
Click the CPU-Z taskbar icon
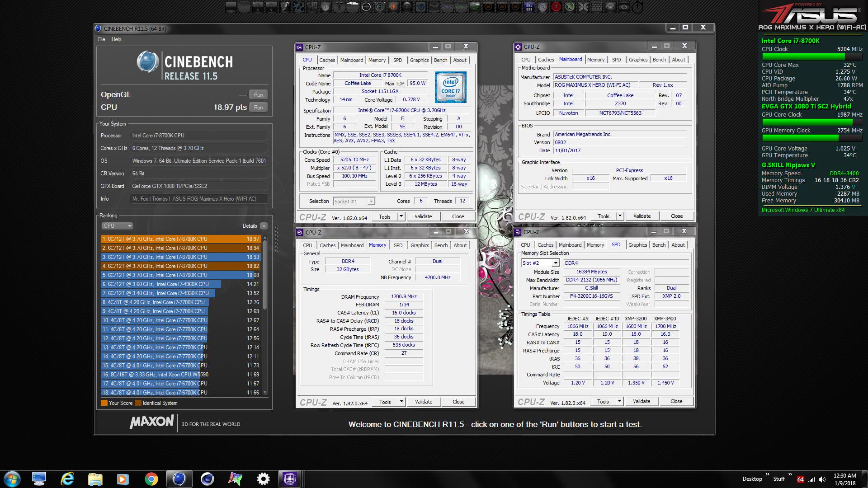point(289,479)
